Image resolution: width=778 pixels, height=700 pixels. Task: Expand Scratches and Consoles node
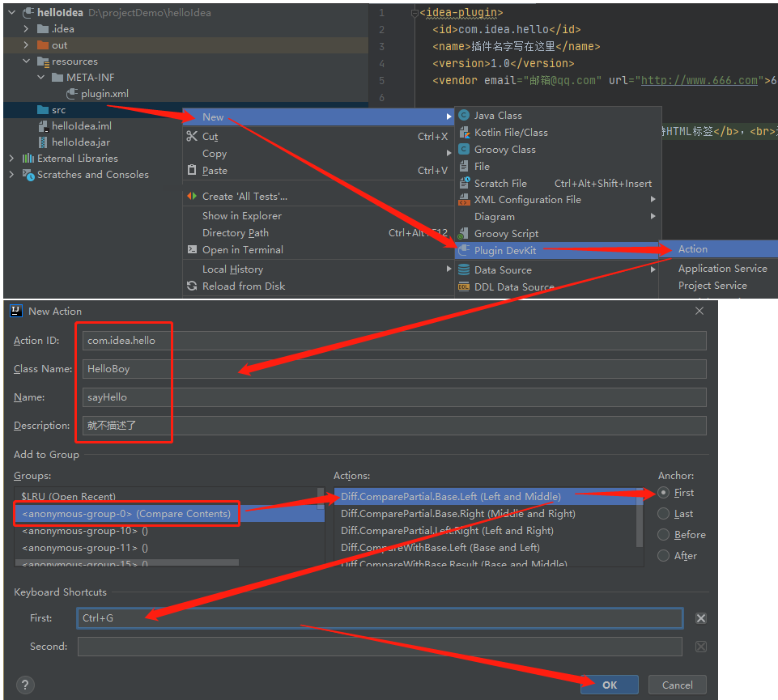(12, 175)
